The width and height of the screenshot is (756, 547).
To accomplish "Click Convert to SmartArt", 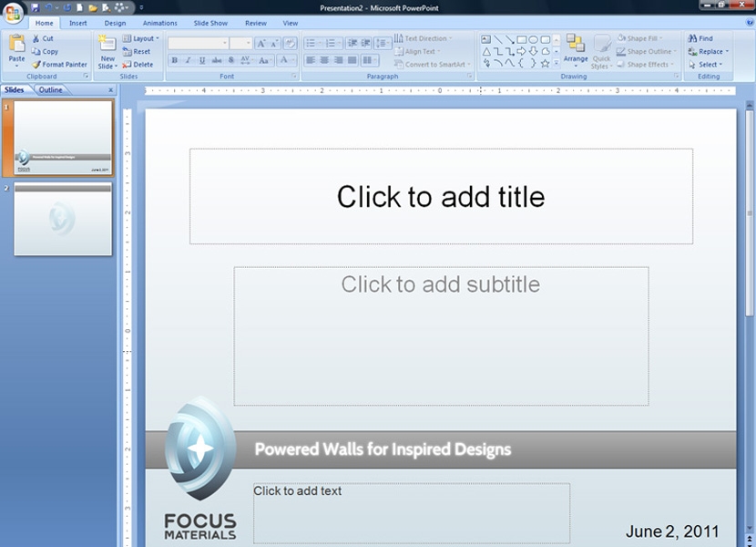I will [432, 64].
